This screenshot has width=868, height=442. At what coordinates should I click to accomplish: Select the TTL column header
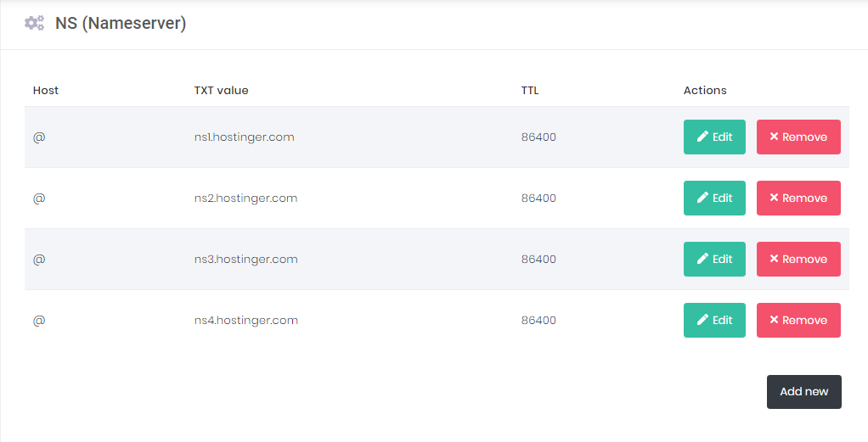tap(530, 90)
